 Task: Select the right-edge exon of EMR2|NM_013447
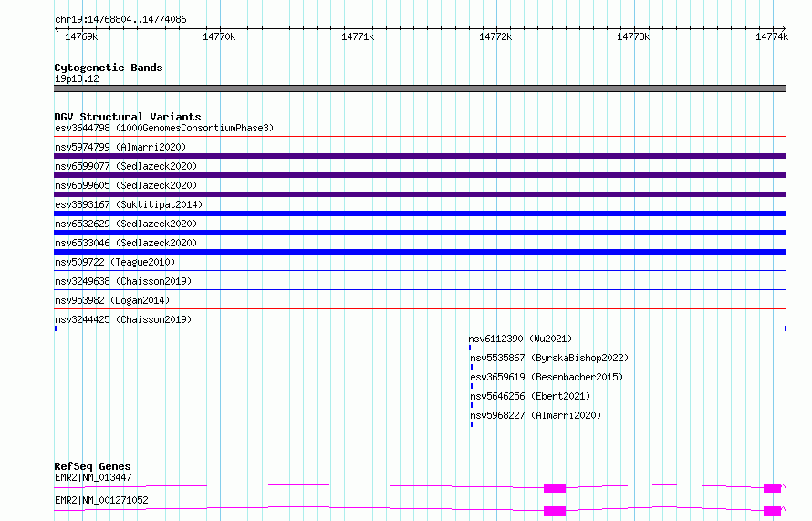point(772,488)
